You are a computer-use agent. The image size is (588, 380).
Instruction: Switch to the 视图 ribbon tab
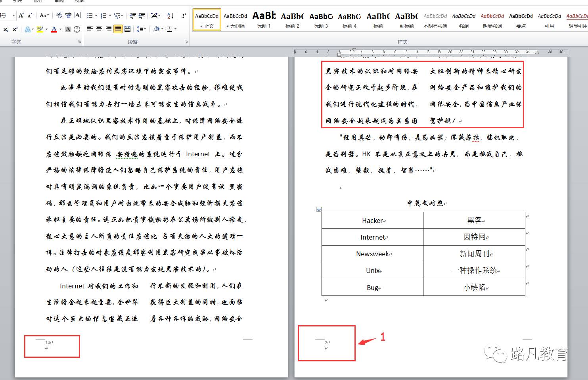[79, 2]
